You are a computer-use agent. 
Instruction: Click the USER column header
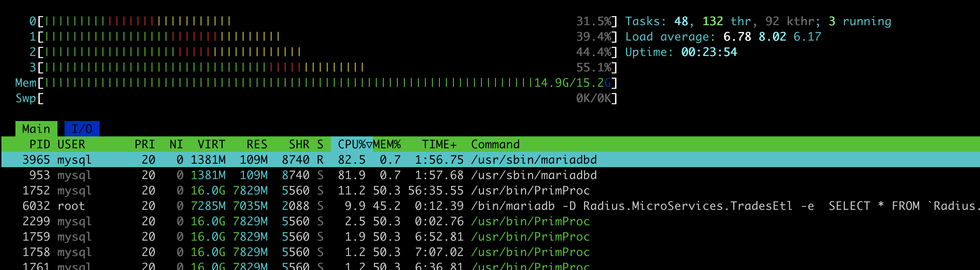pyautogui.click(x=71, y=144)
